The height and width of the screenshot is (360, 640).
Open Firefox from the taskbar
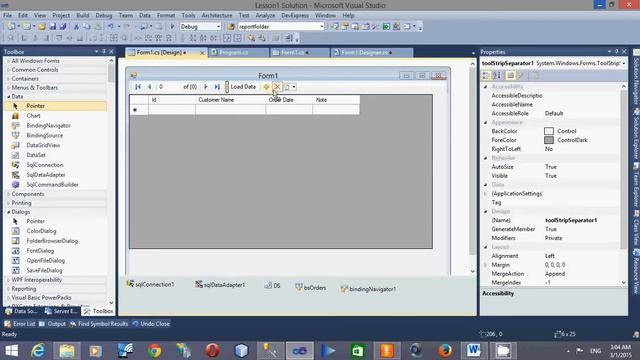pyautogui.click(x=445, y=351)
